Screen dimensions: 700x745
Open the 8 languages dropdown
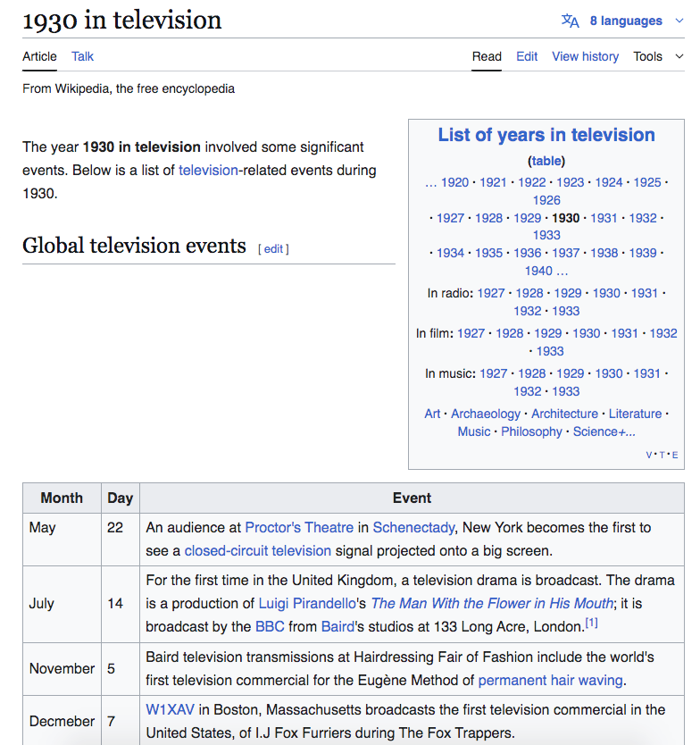[625, 21]
